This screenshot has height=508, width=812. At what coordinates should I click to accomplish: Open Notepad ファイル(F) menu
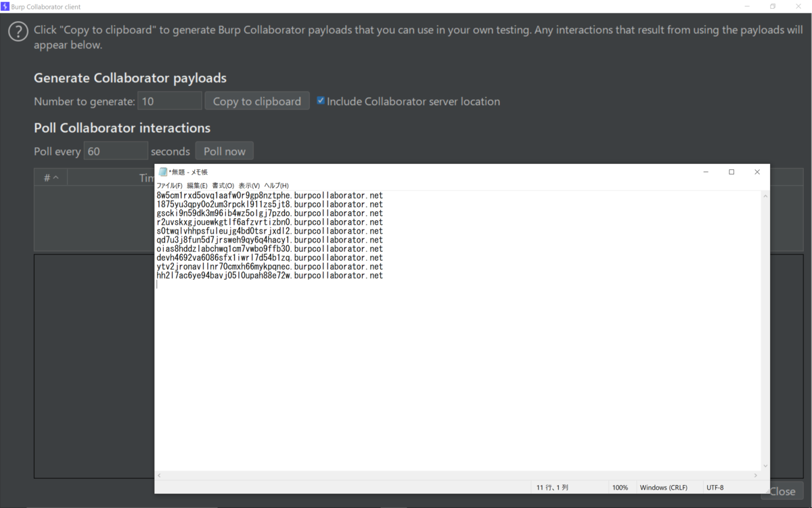170,186
